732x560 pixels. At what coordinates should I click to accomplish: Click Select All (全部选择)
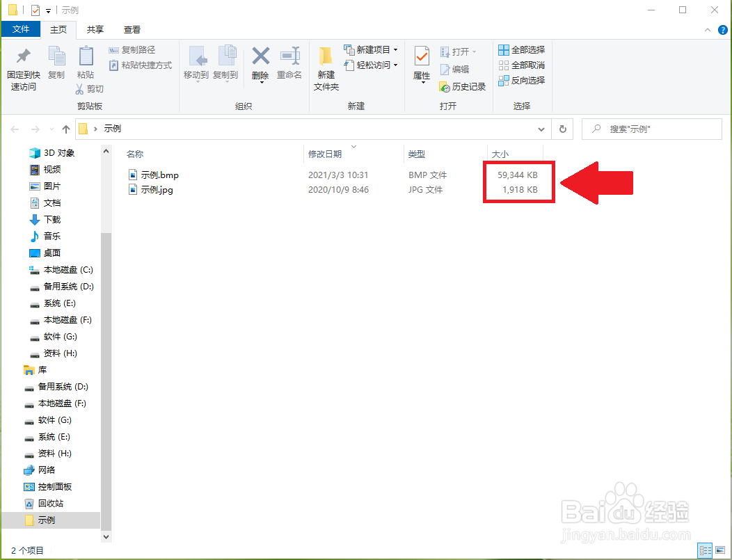click(521, 49)
